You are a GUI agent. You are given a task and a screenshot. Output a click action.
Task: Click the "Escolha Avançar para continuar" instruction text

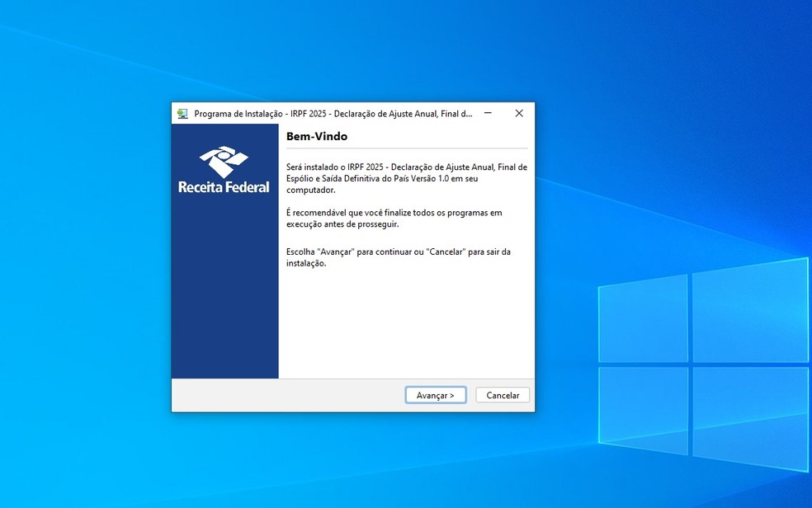coord(398,257)
